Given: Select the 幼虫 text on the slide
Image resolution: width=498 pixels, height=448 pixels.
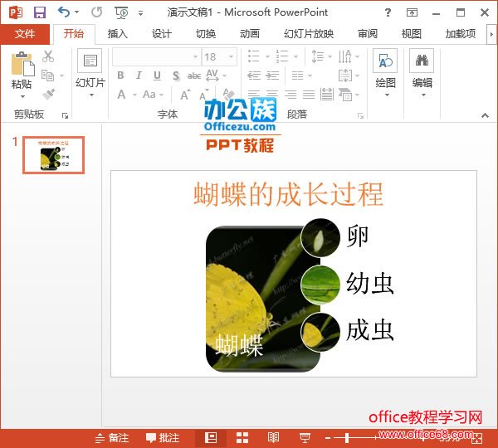Looking at the screenshot, I should [370, 284].
